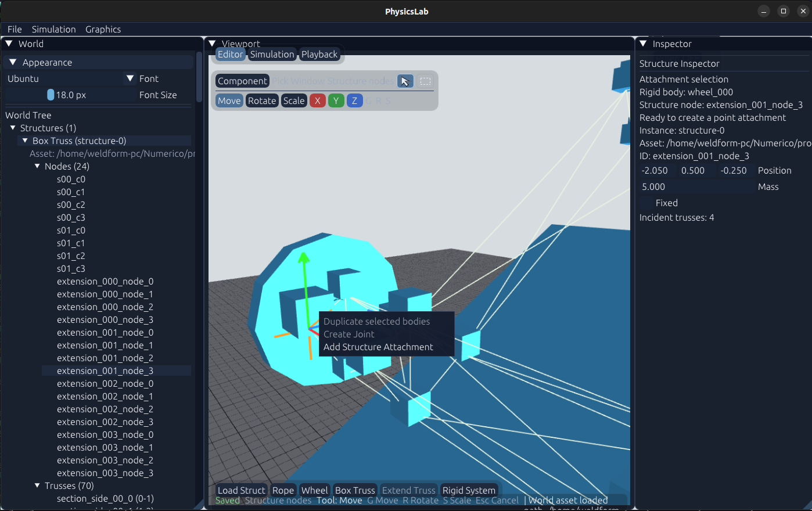The width and height of the screenshot is (812, 511).
Task: Choose Create Joint in context menu
Action: pos(348,334)
